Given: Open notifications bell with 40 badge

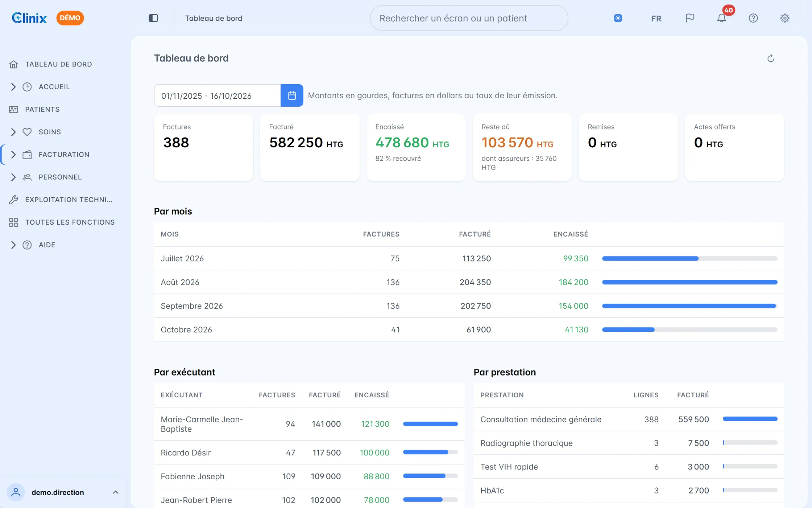Looking at the screenshot, I should [722, 18].
